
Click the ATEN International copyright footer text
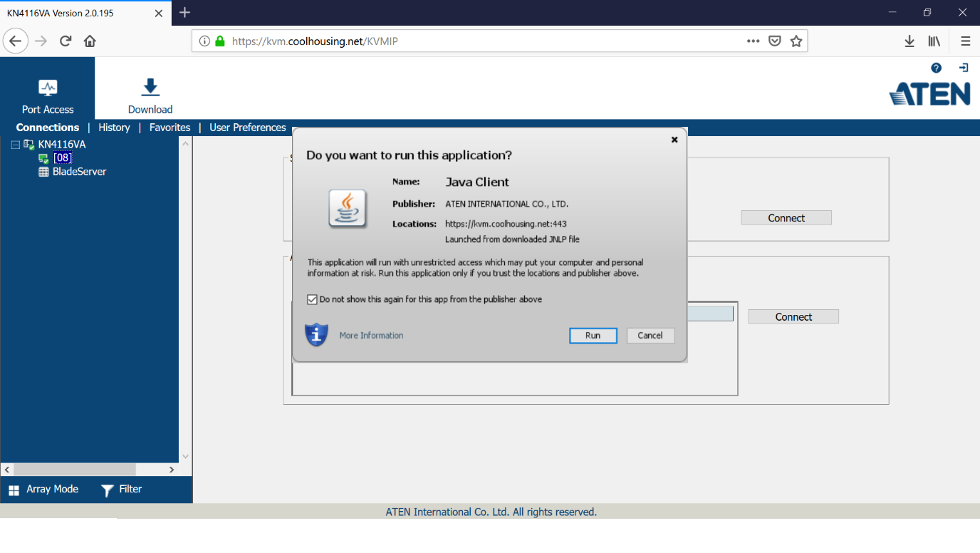[491, 512]
